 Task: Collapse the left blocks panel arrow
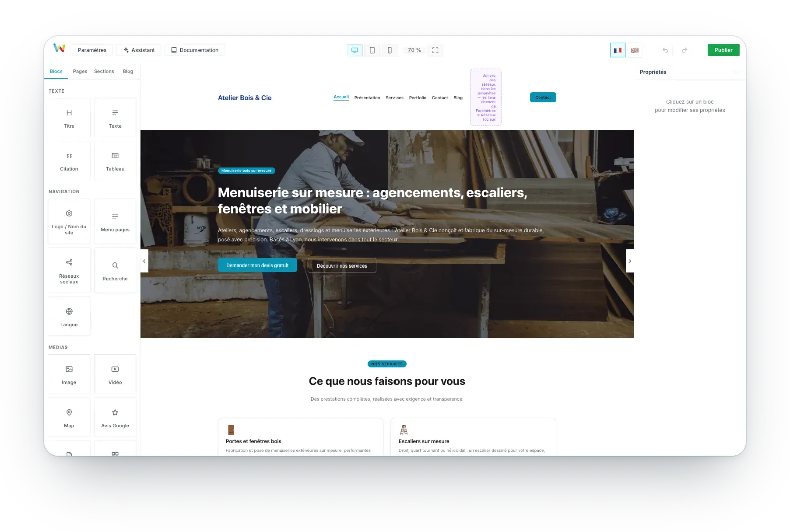click(144, 261)
